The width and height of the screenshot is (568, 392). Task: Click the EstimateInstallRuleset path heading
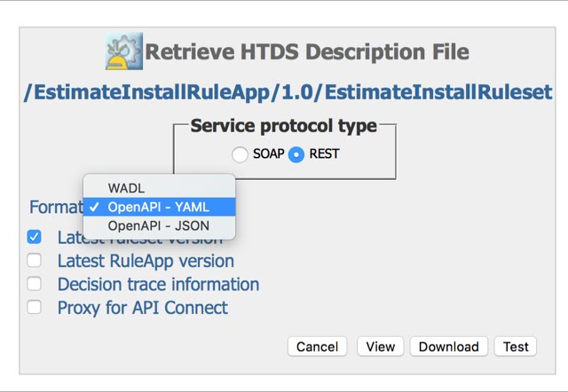288,91
